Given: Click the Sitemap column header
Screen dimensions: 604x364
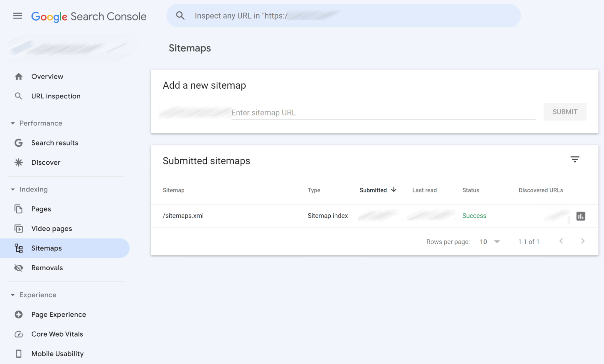Looking at the screenshot, I should [174, 190].
